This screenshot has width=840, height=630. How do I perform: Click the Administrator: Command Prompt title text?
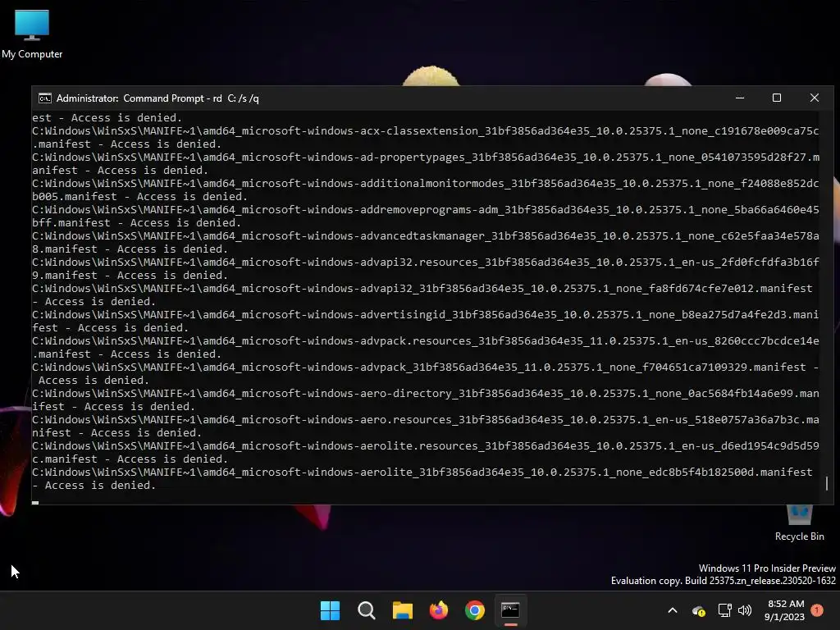click(x=157, y=98)
